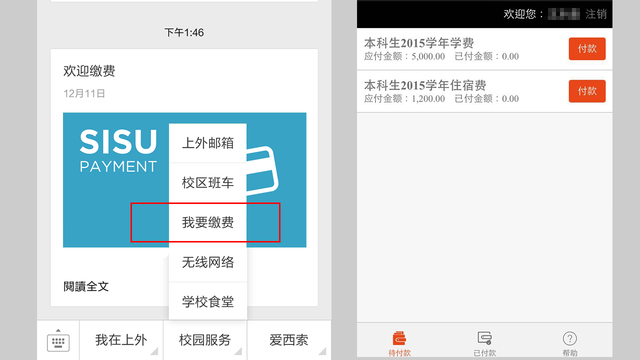Viewport: 640px width, 360px height.
Task: Expand the 我在上外 bottom menu
Action: point(121,340)
